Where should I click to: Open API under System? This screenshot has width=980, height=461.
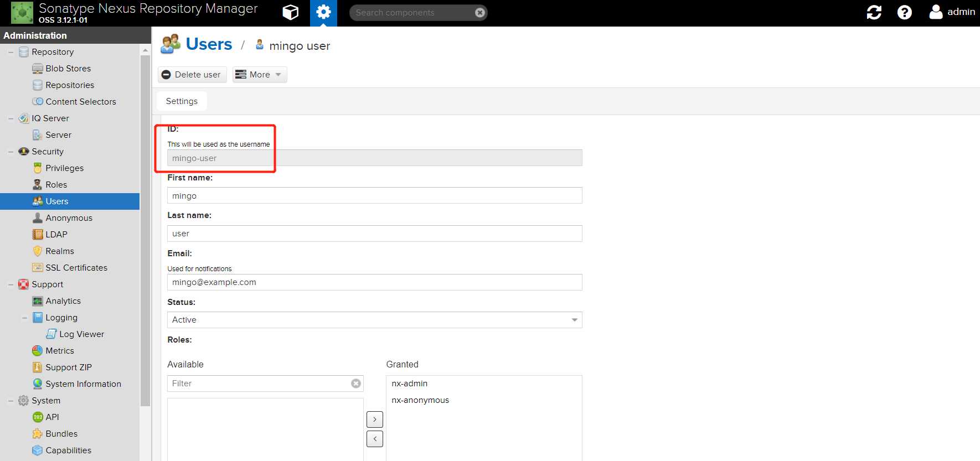(52, 417)
